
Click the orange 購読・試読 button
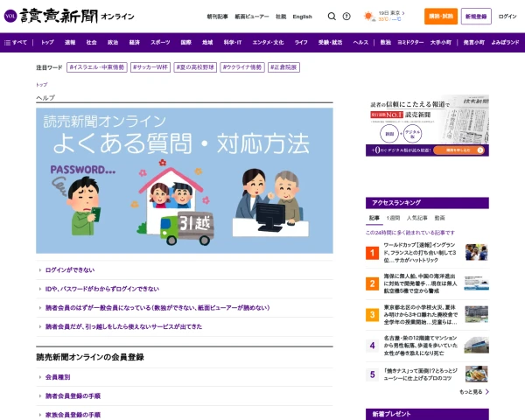441,16
